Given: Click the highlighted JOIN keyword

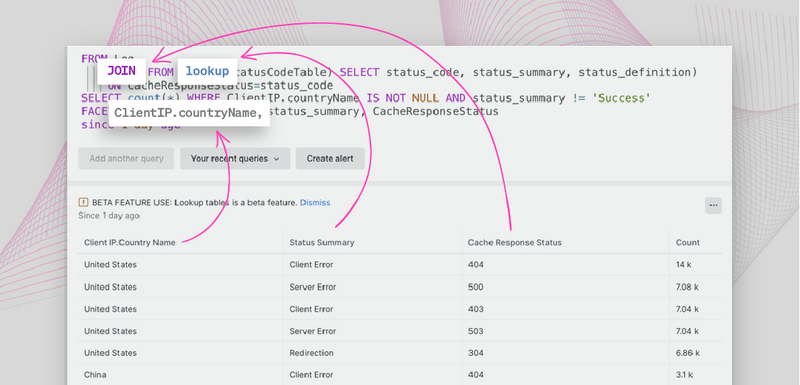Looking at the screenshot, I should pos(121,71).
